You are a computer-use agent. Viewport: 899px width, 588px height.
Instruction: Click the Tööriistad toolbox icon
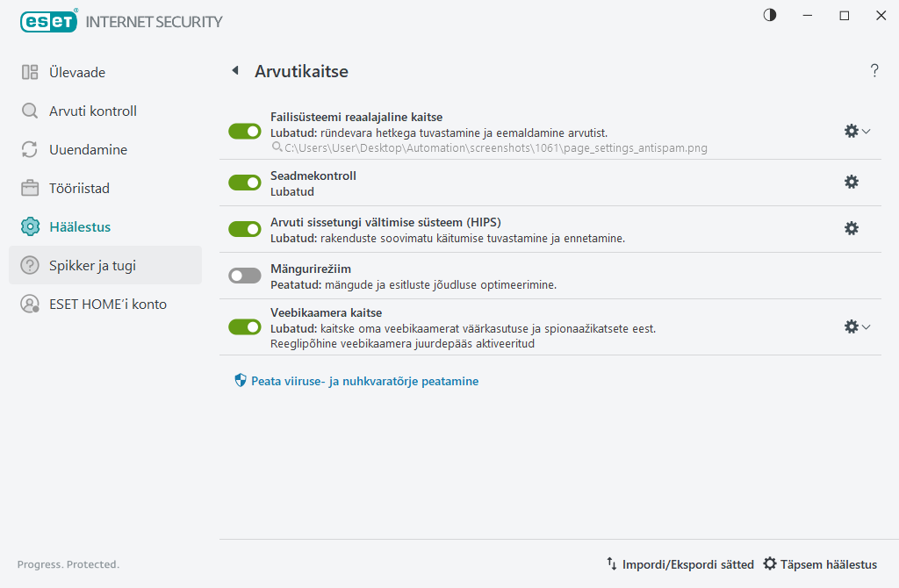click(x=30, y=188)
